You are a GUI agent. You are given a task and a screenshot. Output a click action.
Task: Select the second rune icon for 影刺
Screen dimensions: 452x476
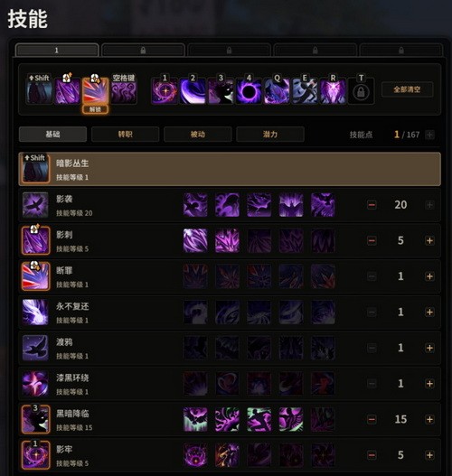tap(227, 240)
